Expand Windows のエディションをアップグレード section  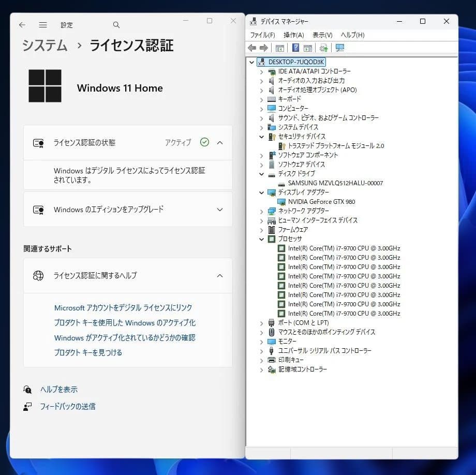click(x=219, y=210)
